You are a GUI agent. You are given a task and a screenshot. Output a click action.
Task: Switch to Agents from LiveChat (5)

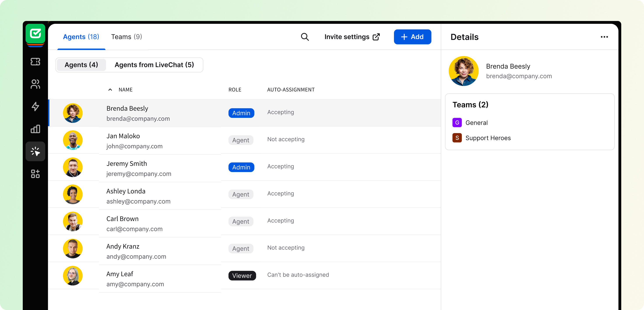click(154, 65)
